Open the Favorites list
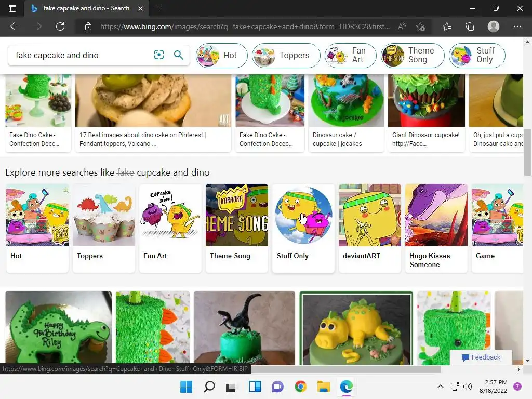This screenshot has height=399, width=532. (447, 26)
